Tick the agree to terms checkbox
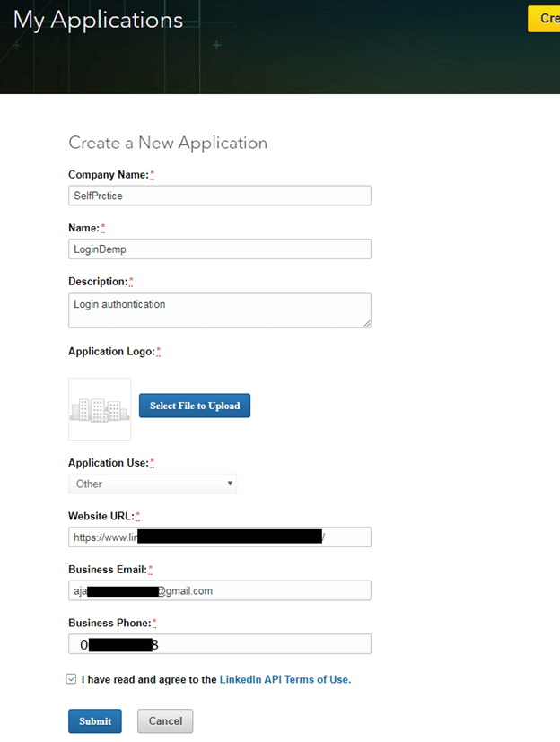This screenshot has height=742, width=560. coord(72,679)
